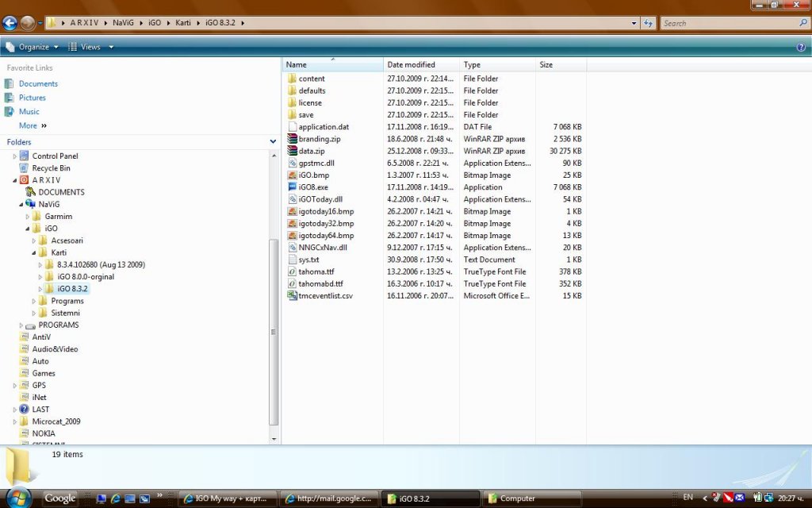Select 8.3.4.102680 (Aug 13 2009) folder

click(101, 264)
